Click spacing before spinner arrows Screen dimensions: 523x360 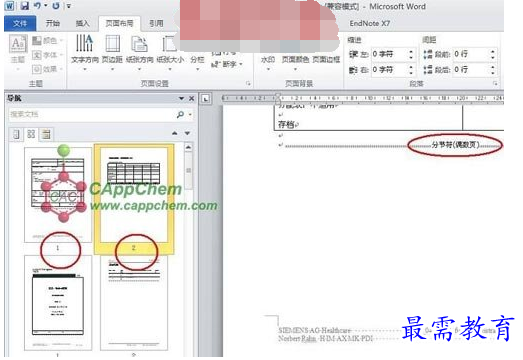(493, 54)
